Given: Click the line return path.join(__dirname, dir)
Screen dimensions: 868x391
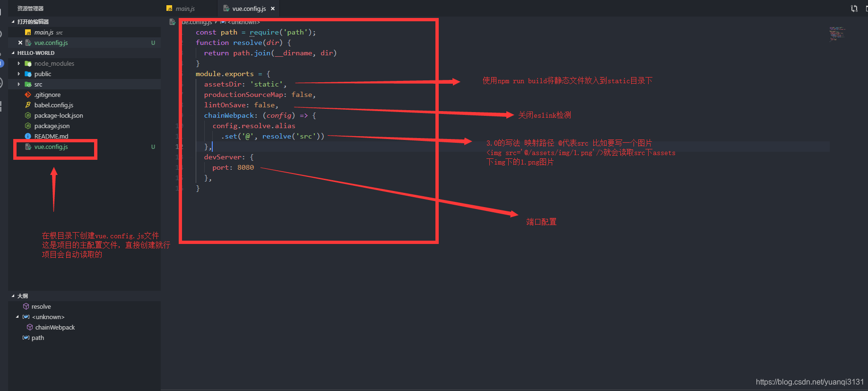Looking at the screenshot, I should [x=270, y=53].
